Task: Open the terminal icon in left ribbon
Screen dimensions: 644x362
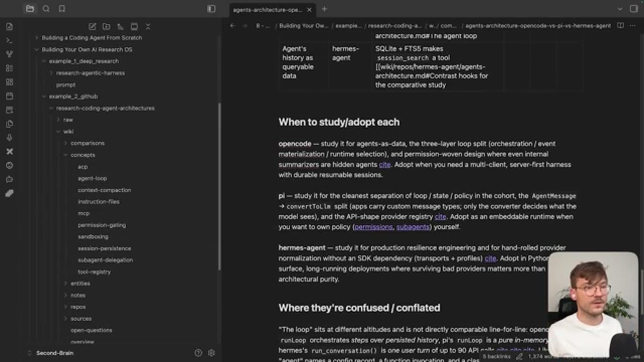Action: pos(9,40)
